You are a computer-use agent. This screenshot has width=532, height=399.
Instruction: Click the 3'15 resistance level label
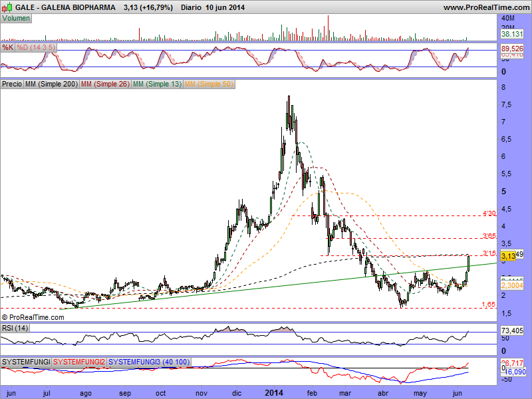click(x=489, y=253)
